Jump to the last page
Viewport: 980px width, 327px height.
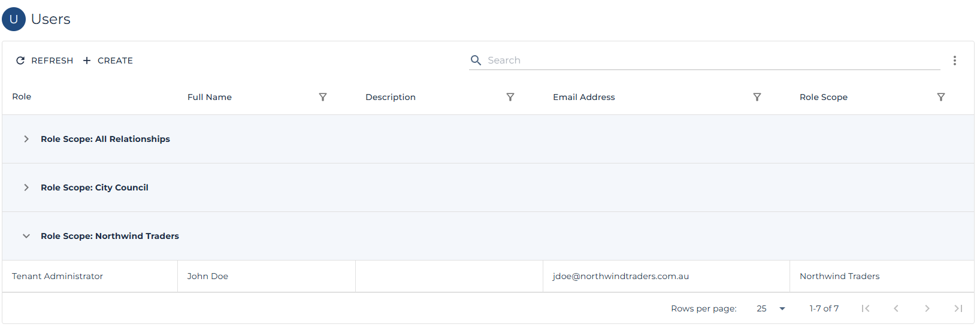[x=958, y=308]
